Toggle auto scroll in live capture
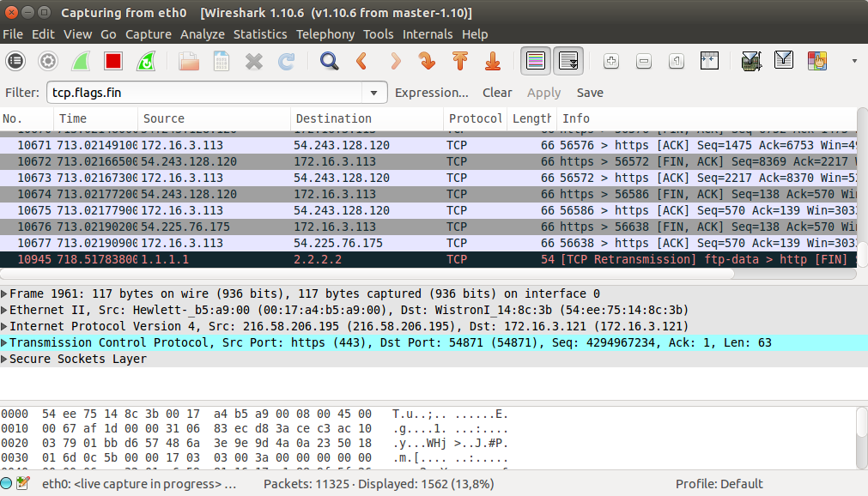This screenshot has height=496, width=868. [x=568, y=61]
